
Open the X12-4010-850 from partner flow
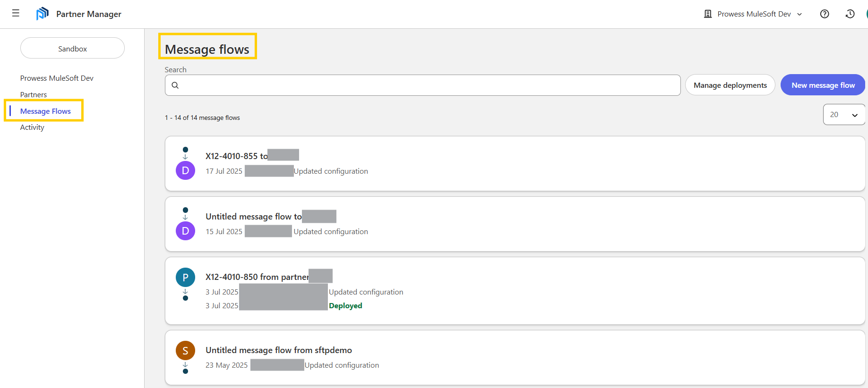pos(257,277)
